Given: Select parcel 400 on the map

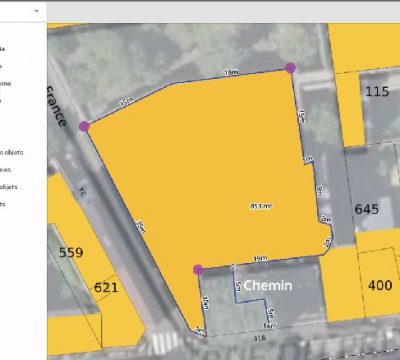Looking at the screenshot, I should (380, 285).
